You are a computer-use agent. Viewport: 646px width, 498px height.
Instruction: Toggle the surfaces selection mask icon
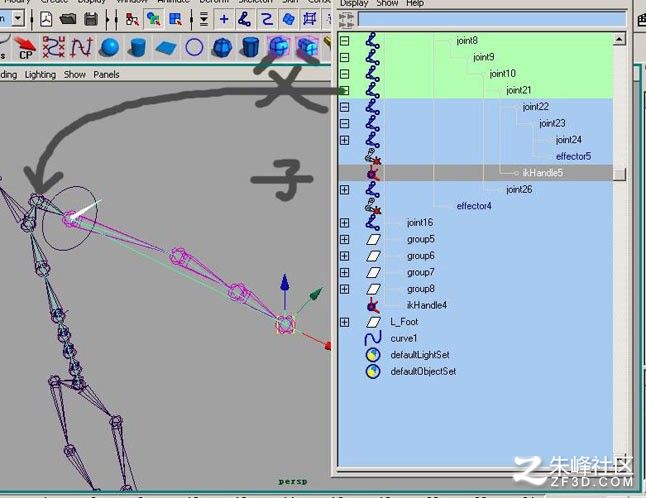[288, 19]
